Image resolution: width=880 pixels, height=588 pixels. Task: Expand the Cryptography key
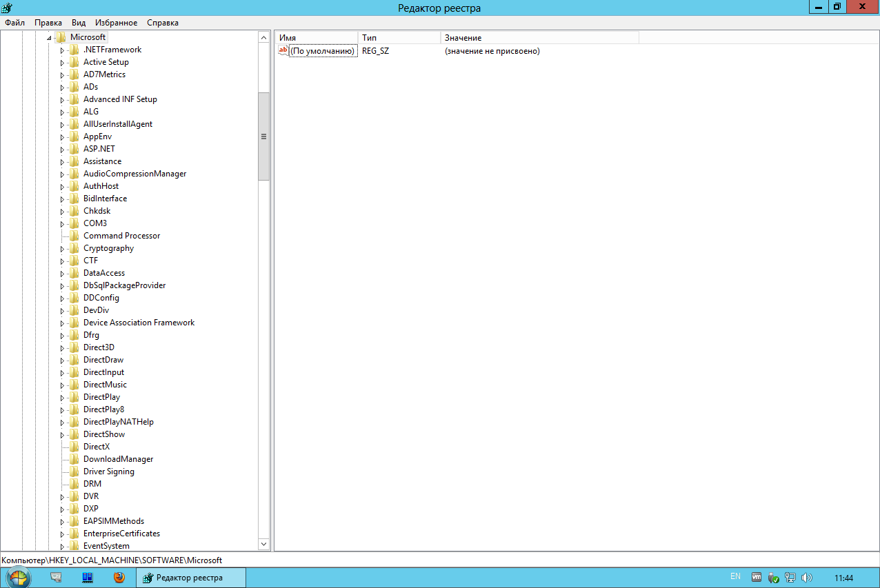(x=62, y=248)
